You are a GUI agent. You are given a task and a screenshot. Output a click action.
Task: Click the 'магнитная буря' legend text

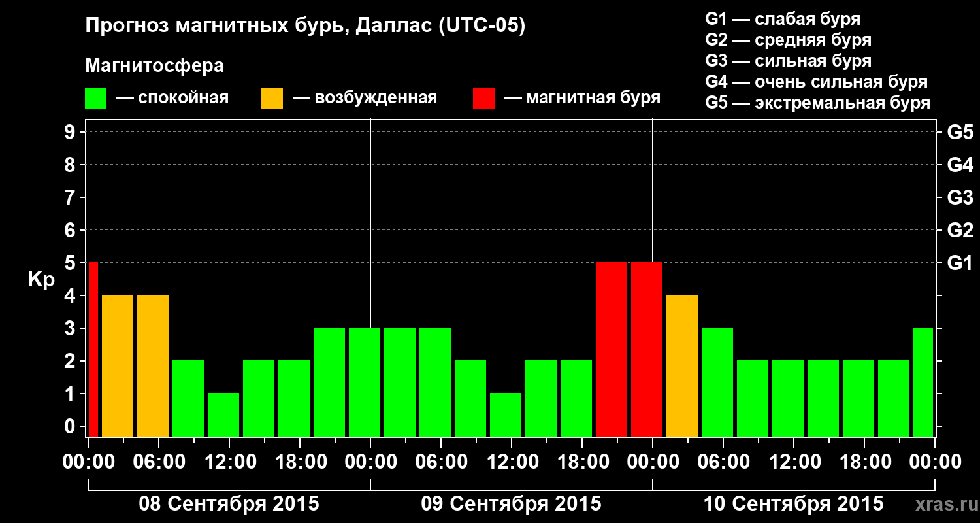(593, 99)
